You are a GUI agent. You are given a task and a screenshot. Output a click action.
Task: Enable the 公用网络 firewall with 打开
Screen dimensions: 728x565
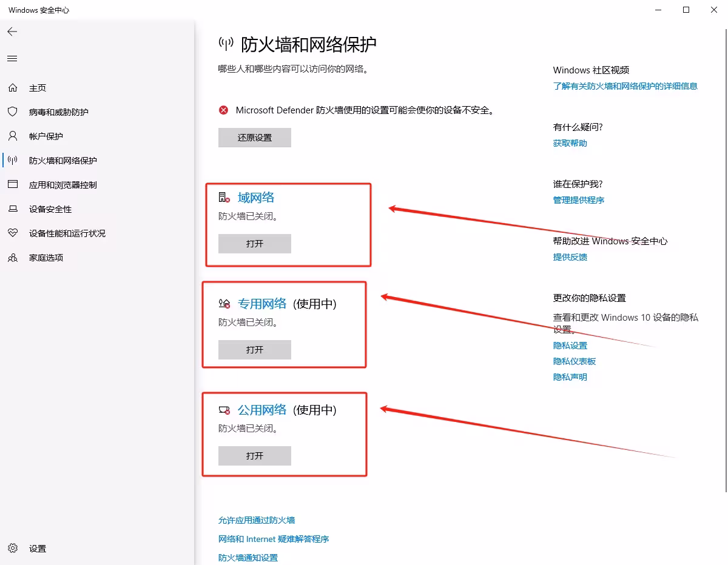coord(255,456)
